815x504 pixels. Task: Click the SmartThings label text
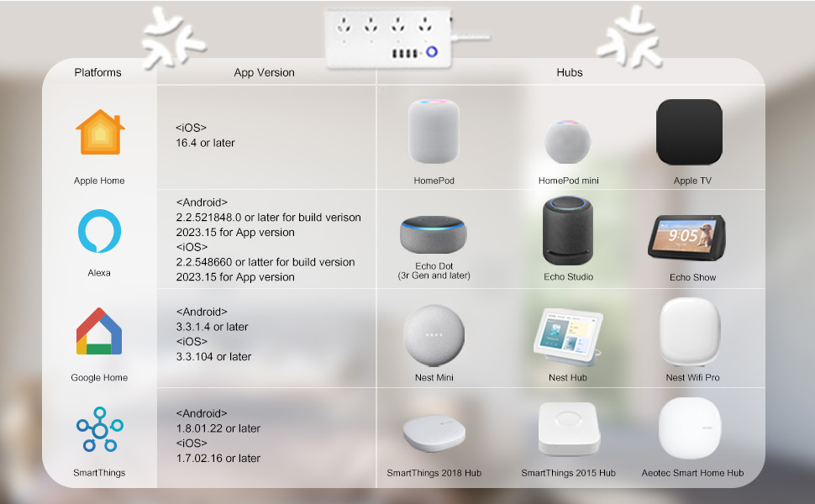click(x=99, y=472)
